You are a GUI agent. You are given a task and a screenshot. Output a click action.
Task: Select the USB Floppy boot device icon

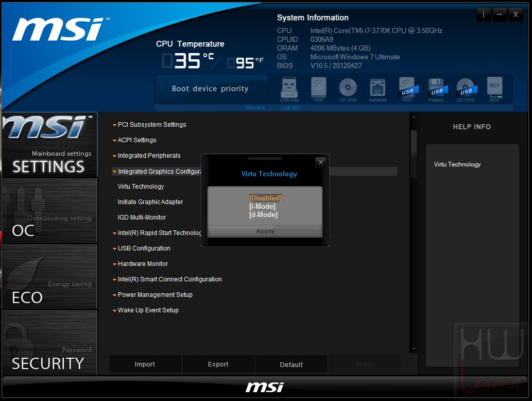click(x=436, y=89)
